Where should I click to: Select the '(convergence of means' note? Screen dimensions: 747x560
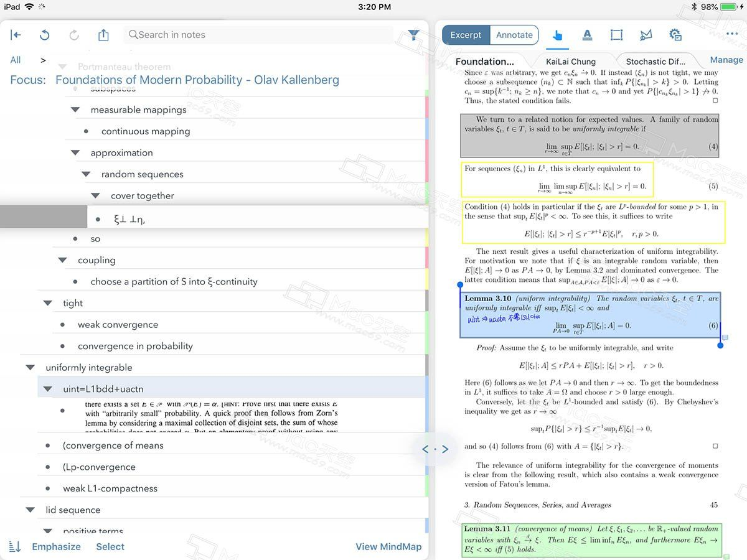click(113, 446)
